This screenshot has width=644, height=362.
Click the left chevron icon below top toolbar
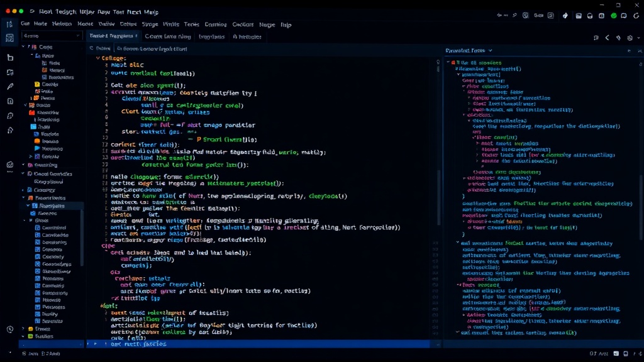607,38
